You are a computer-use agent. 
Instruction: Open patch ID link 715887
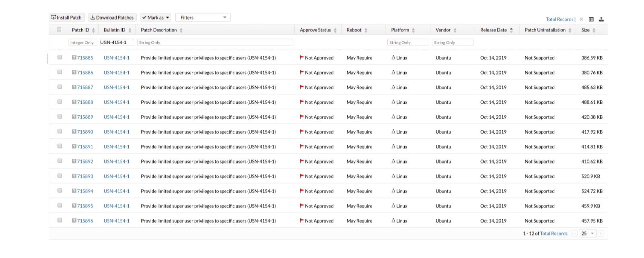point(85,87)
